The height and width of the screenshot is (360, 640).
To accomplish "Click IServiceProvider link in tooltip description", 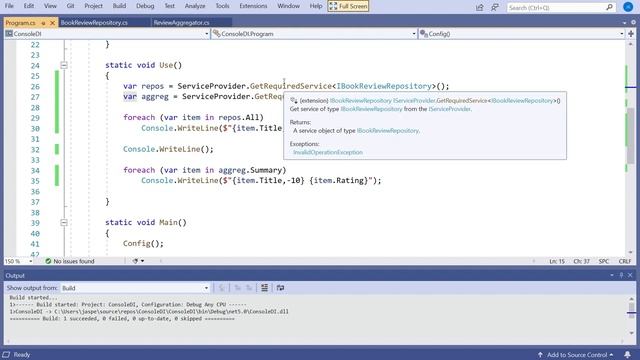I will tap(449, 109).
